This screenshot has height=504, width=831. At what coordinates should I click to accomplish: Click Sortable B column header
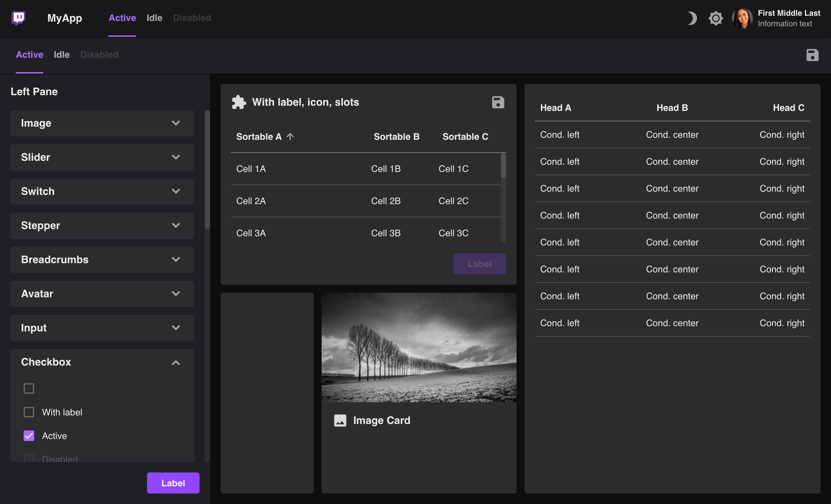(396, 136)
